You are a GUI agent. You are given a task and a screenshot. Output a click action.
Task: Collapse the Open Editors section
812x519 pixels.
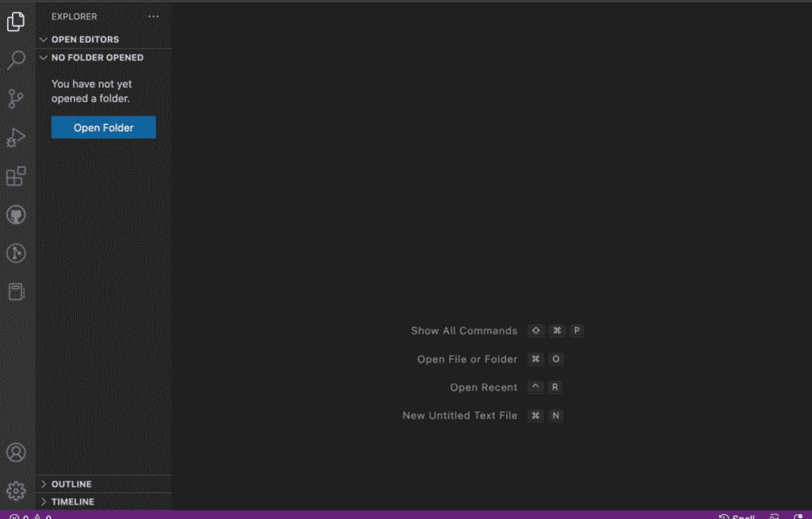[x=85, y=40]
